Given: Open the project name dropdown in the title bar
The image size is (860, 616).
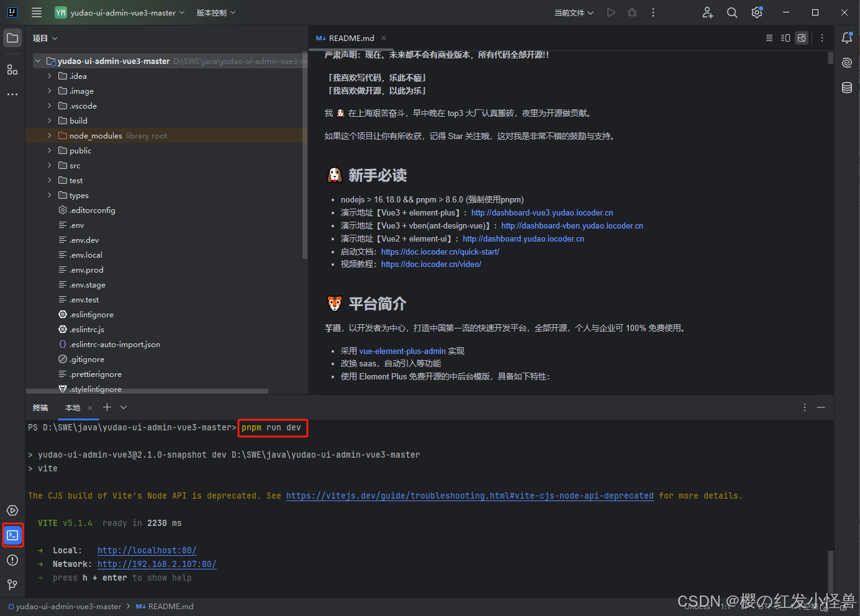Looking at the screenshot, I should (120, 12).
